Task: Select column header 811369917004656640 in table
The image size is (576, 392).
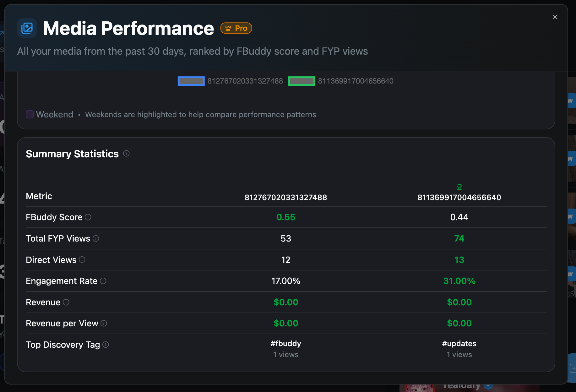Action: point(459,197)
